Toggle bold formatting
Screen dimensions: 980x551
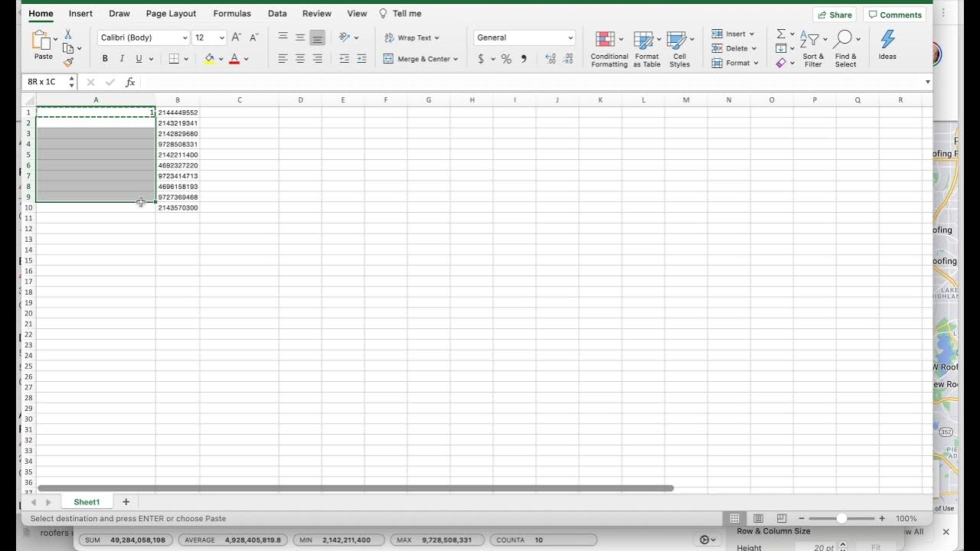[105, 59]
